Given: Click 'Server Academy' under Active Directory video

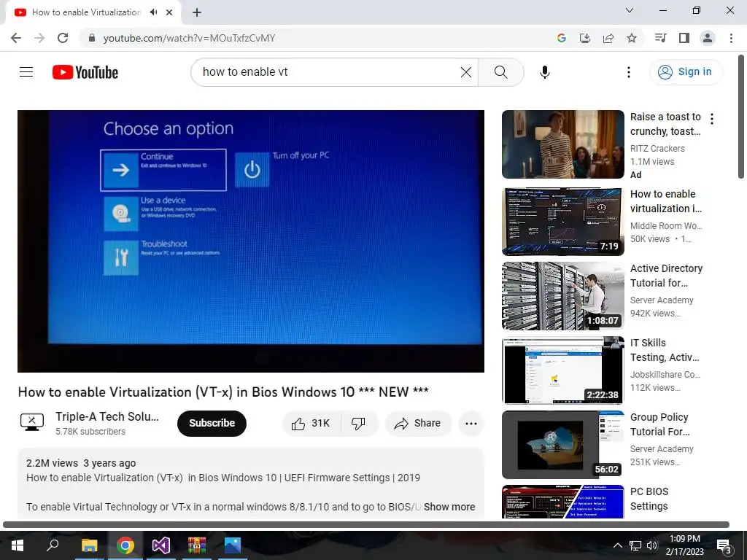Looking at the screenshot, I should (662, 300).
